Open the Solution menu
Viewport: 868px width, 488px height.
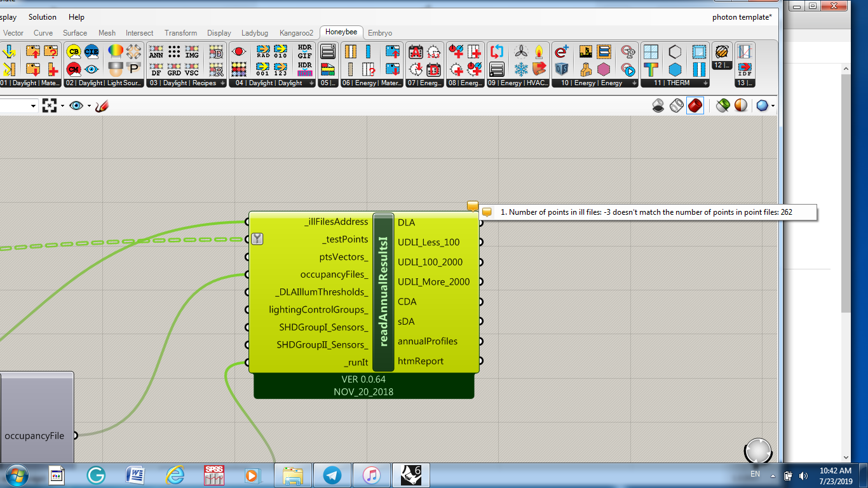[43, 17]
